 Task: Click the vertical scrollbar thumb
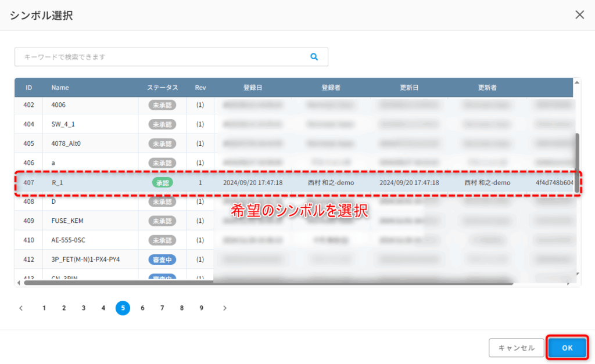click(577, 163)
